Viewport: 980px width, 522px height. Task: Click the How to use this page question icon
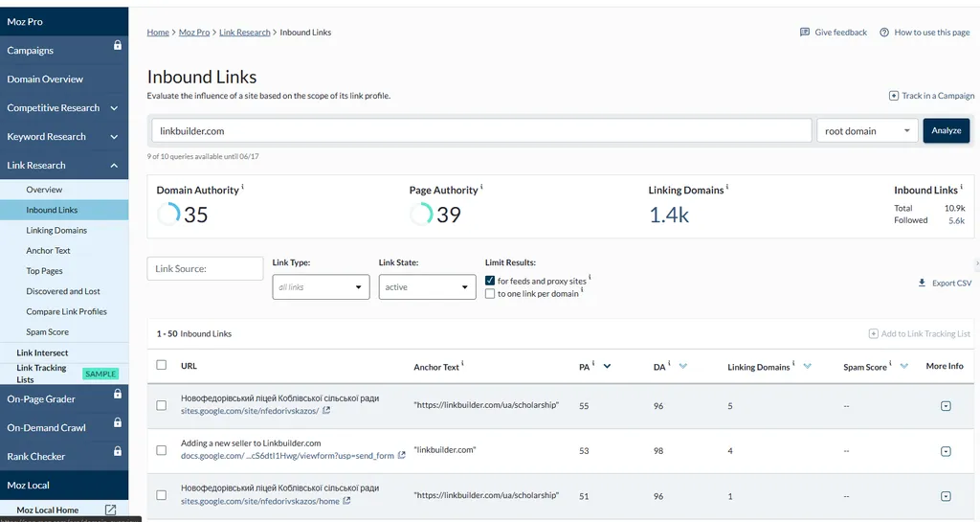point(884,33)
